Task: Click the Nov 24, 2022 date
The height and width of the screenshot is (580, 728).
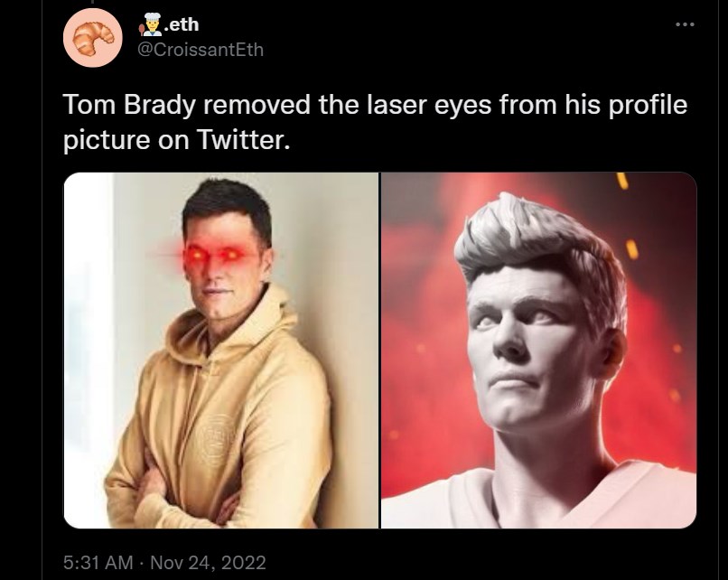Action: 208,562
